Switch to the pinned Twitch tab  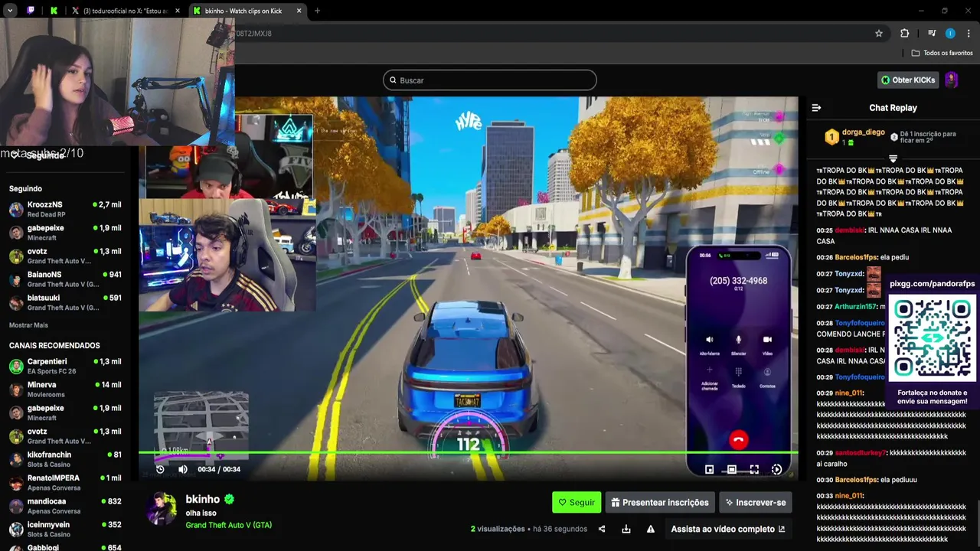click(x=31, y=11)
